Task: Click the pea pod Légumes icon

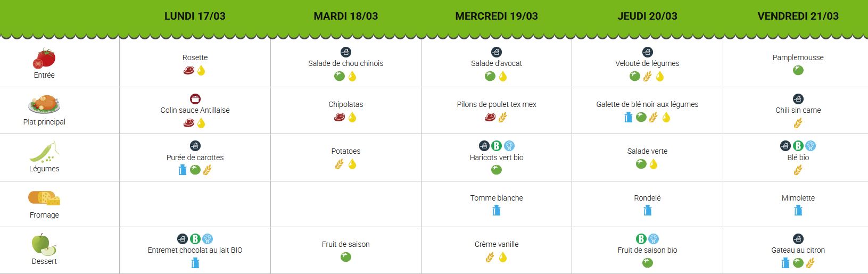Action: tap(44, 152)
